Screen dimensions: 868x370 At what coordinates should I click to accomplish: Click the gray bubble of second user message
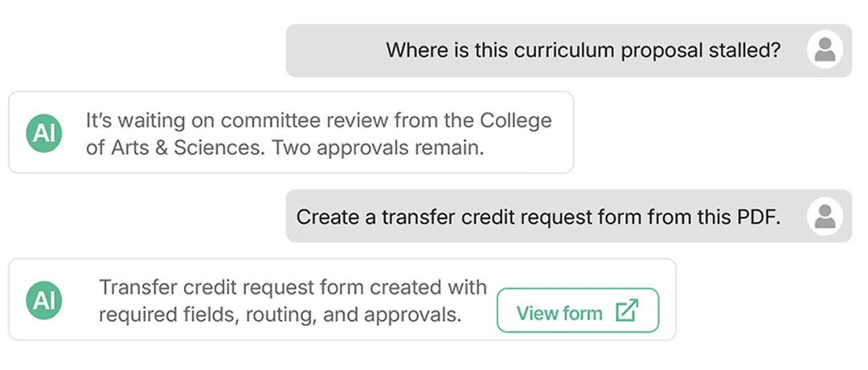click(x=568, y=216)
